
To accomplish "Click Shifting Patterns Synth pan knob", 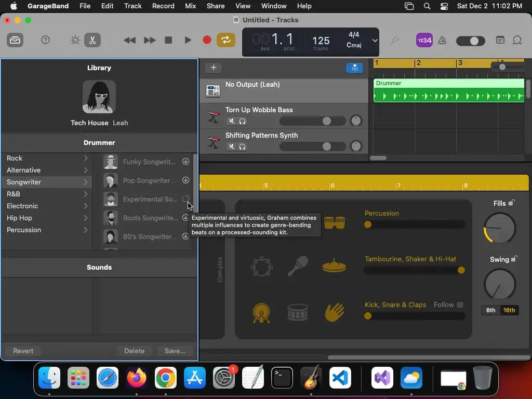I will (x=356, y=147).
